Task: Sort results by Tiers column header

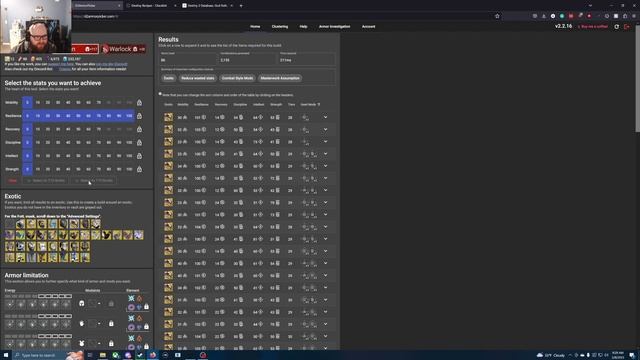Action: (291, 104)
